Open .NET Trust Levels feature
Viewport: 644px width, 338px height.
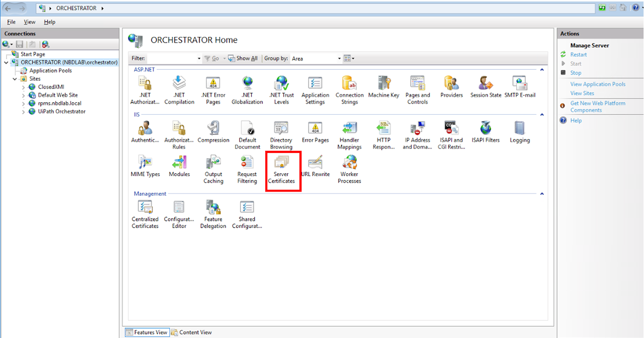tap(281, 90)
